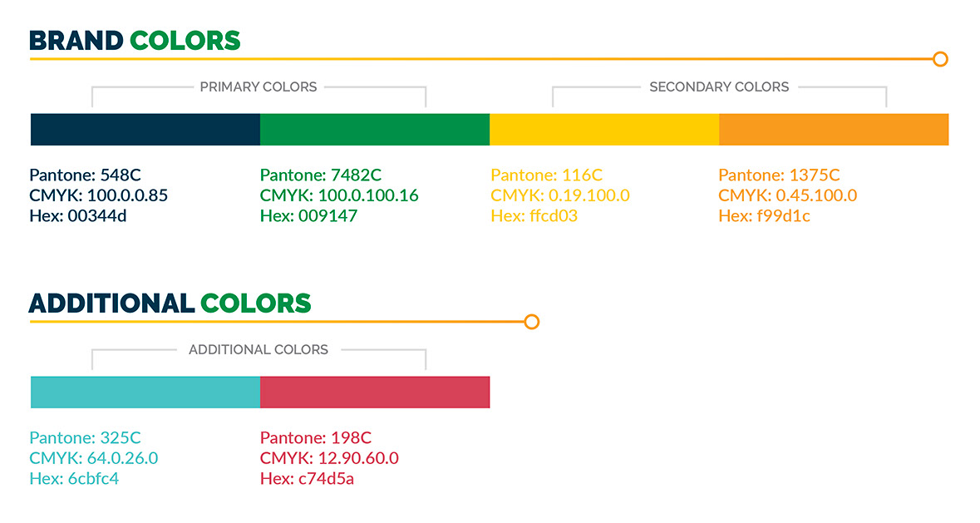
Task: Click the dark navy 548C color swatch
Action: (x=145, y=129)
